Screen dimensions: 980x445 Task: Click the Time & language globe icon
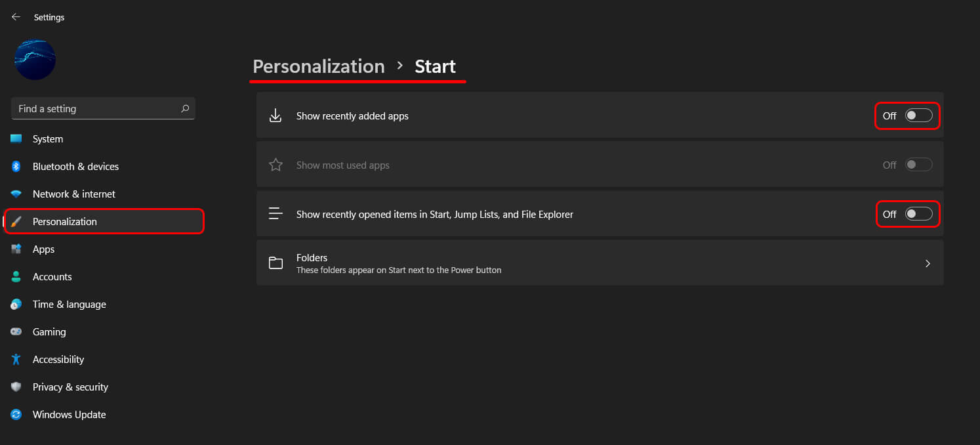coord(16,305)
